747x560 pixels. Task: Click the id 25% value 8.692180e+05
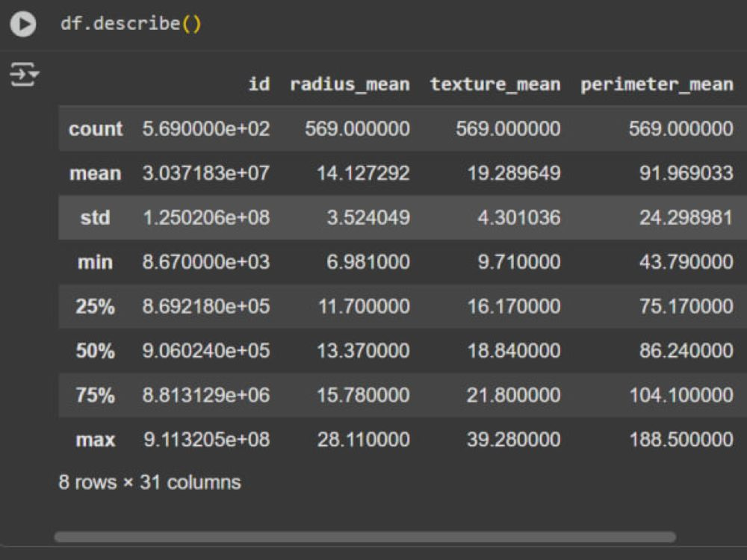pyautogui.click(x=206, y=306)
